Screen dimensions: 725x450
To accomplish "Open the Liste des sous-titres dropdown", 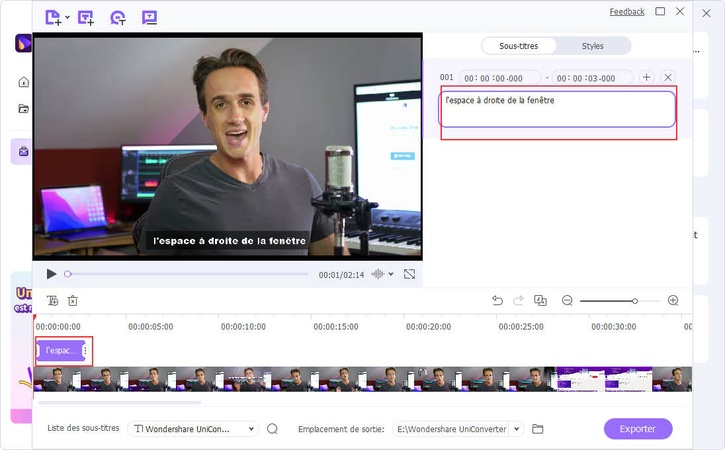I will coord(193,429).
